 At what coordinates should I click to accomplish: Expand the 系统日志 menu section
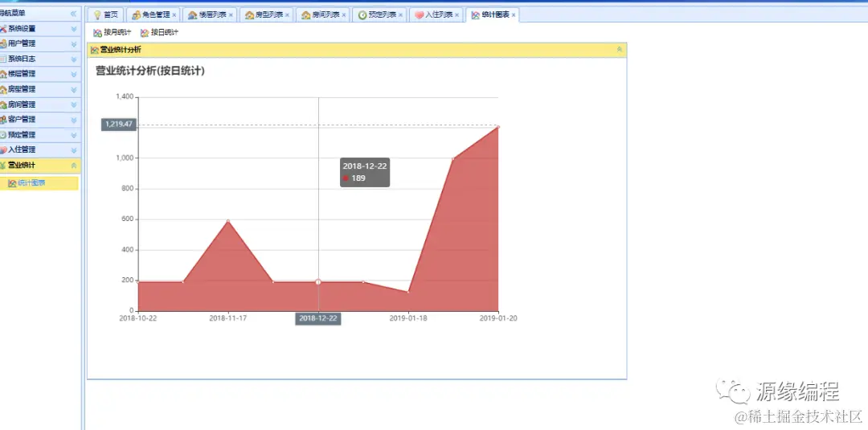pyautogui.click(x=74, y=59)
